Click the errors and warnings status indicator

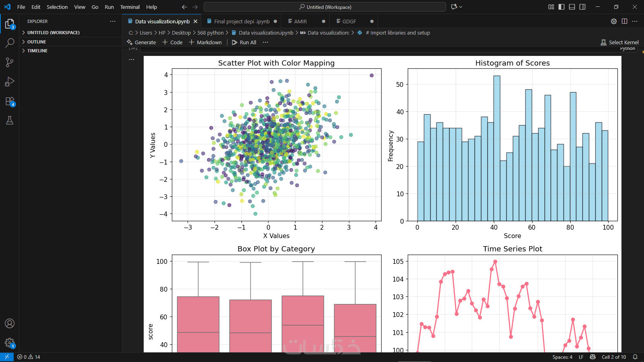pyautogui.click(x=29, y=357)
